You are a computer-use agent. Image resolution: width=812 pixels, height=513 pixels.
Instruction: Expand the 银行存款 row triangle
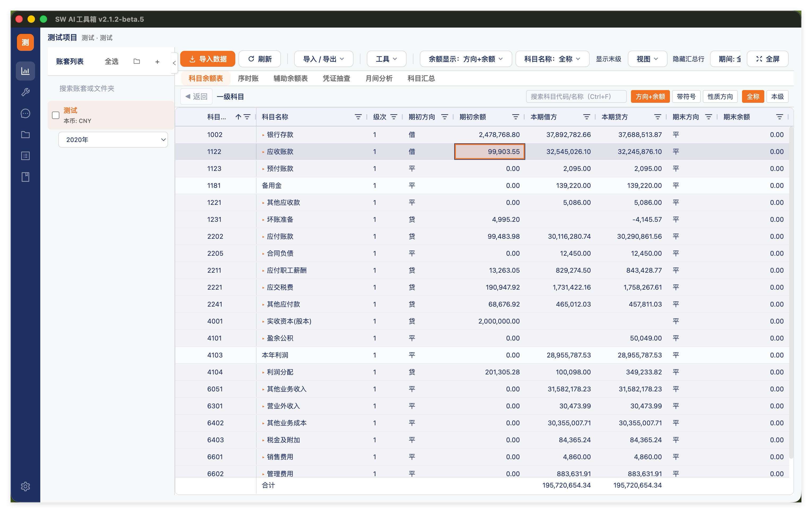point(263,135)
